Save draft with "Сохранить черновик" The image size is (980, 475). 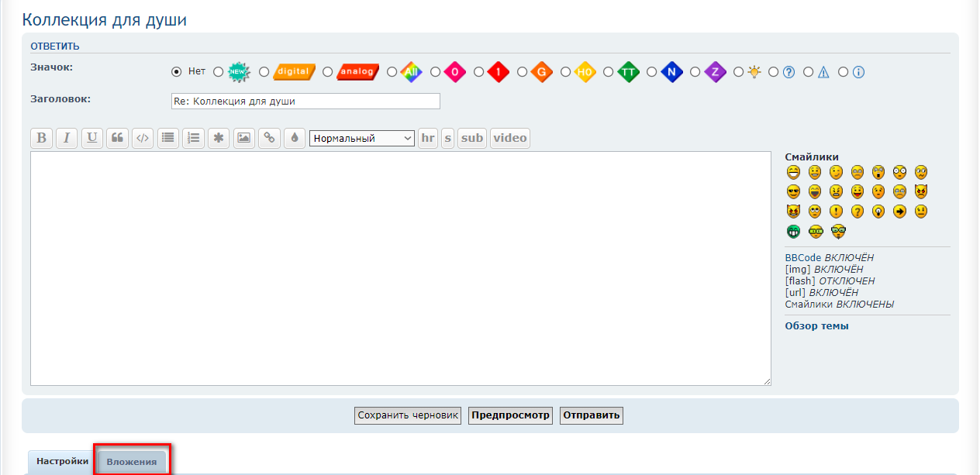pos(408,415)
